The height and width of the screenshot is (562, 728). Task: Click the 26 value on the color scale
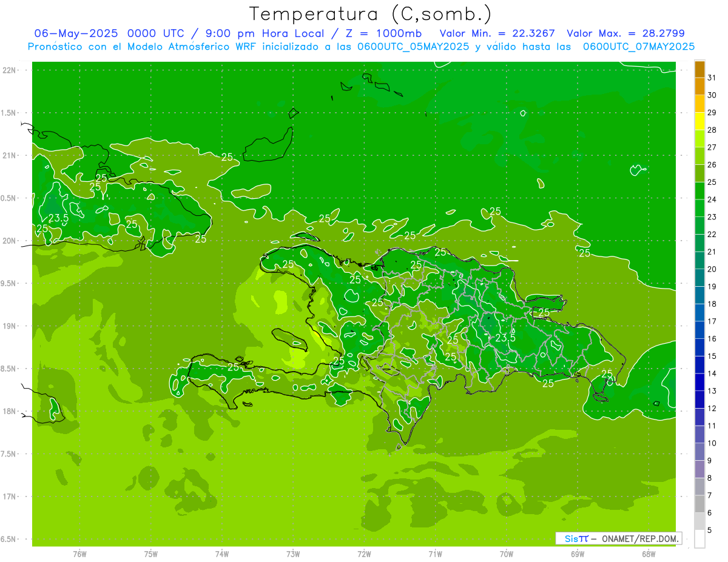pyautogui.click(x=712, y=165)
